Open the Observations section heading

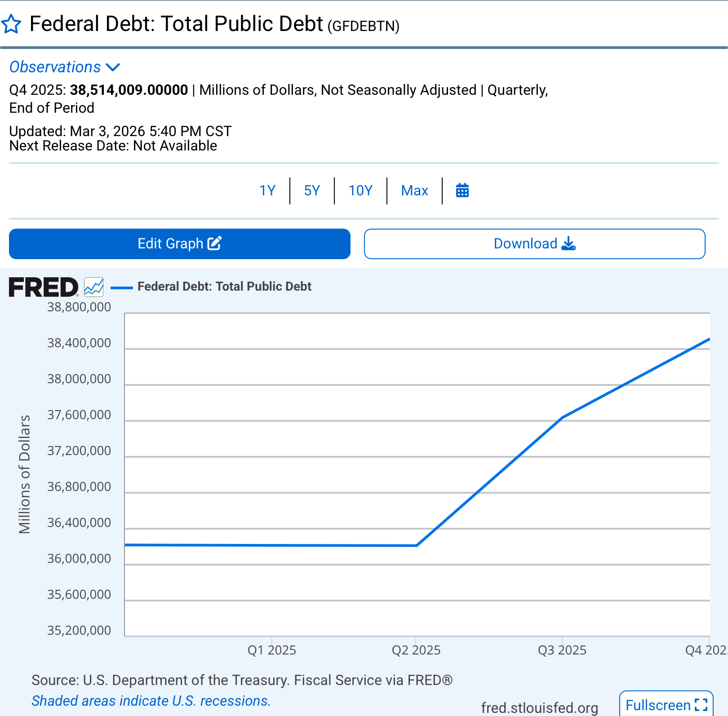pyautogui.click(x=55, y=67)
